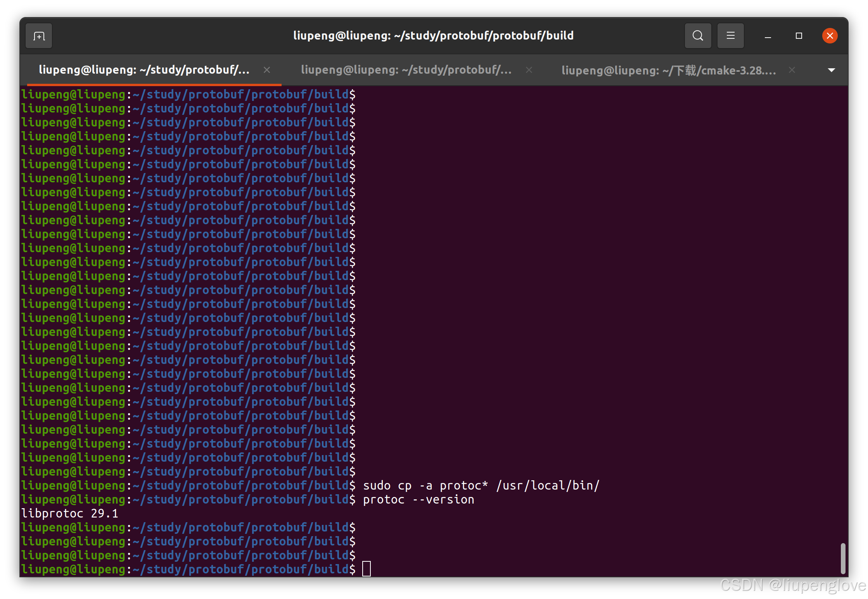Click the '/usr/local/bin/' path text
The height and width of the screenshot is (599, 868).
(x=548, y=485)
